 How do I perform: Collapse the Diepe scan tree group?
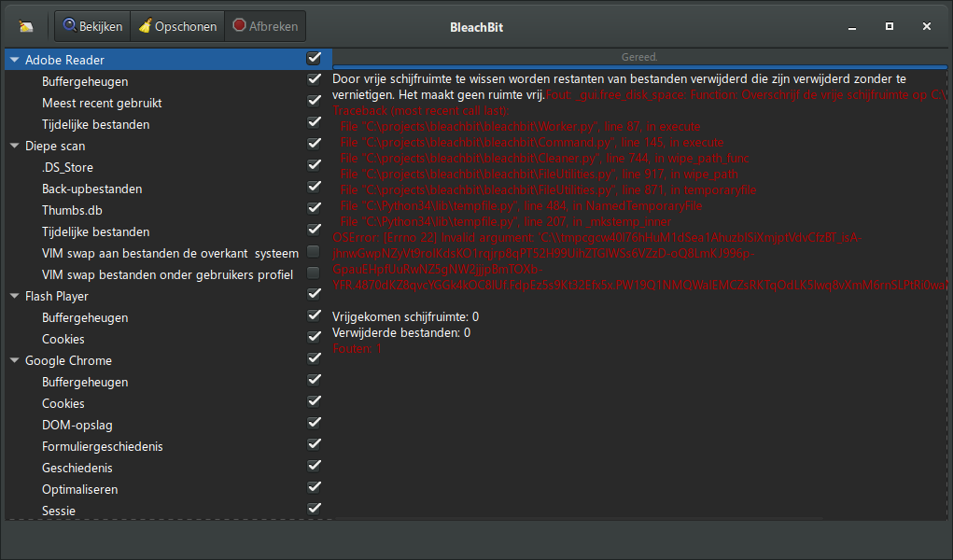click(15, 146)
